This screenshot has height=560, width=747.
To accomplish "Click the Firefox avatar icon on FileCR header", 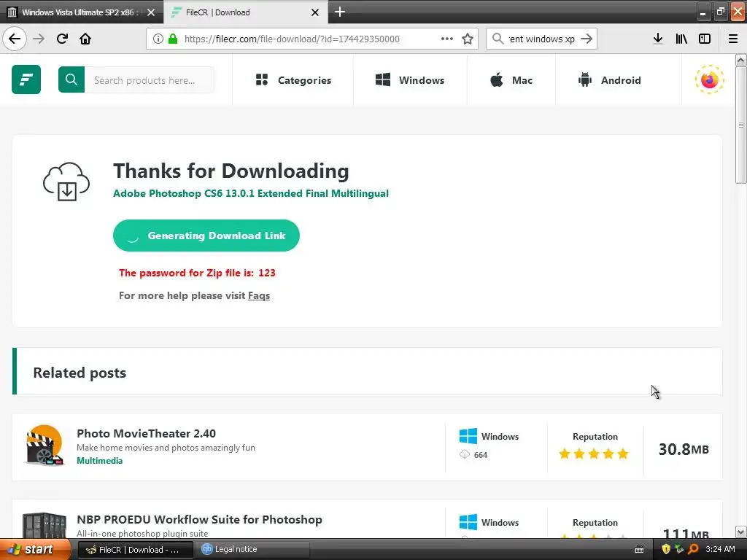I will click(709, 79).
